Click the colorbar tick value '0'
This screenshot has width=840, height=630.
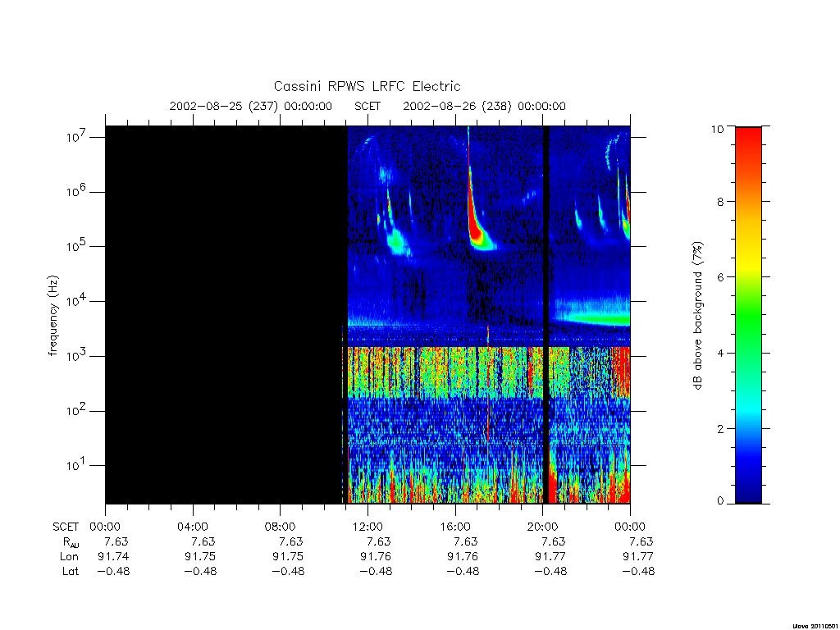point(720,501)
